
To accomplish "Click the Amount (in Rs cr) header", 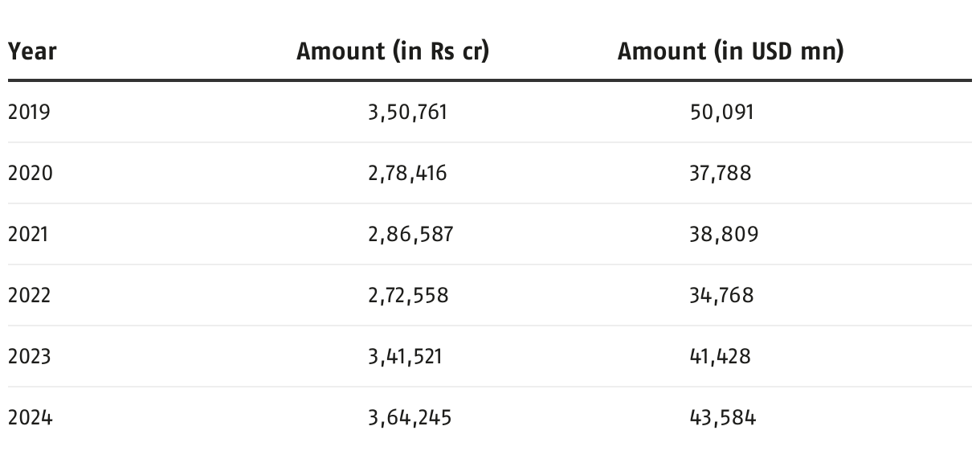I will [x=393, y=51].
